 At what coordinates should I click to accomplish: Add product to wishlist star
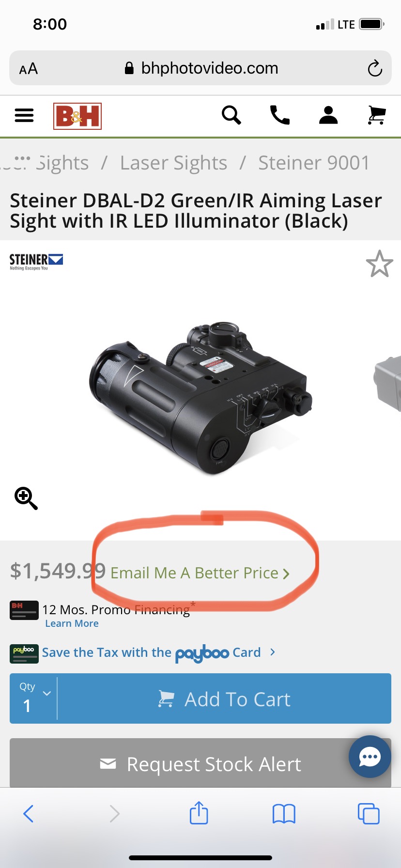(x=380, y=264)
